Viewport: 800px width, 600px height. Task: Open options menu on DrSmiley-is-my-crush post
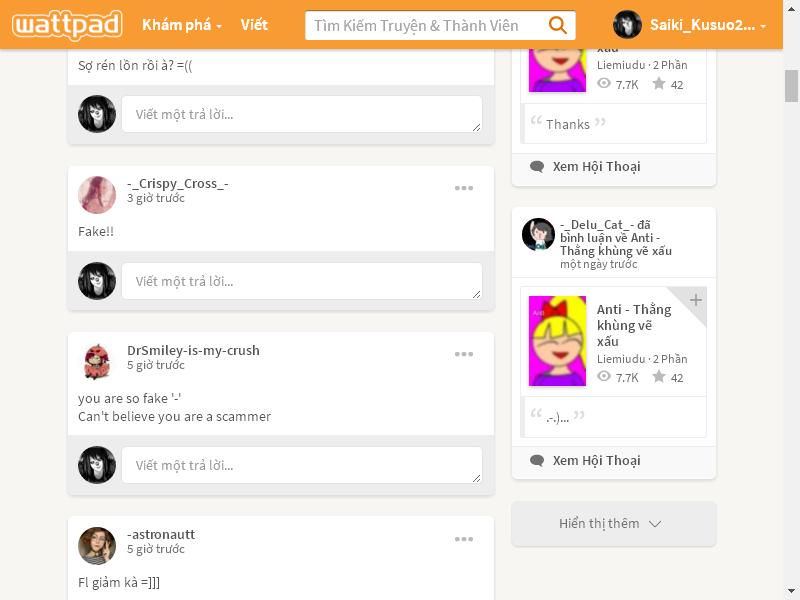(464, 354)
